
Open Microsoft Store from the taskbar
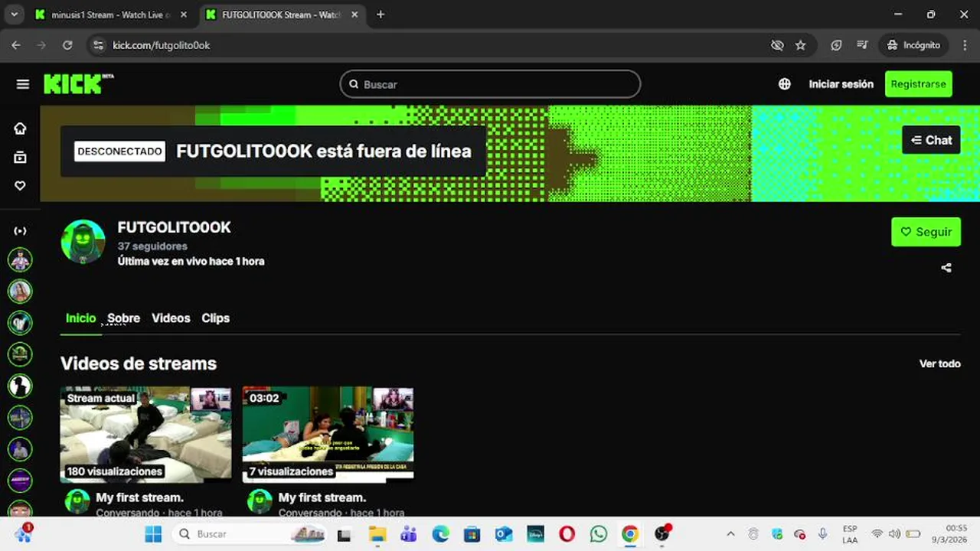[x=472, y=534]
